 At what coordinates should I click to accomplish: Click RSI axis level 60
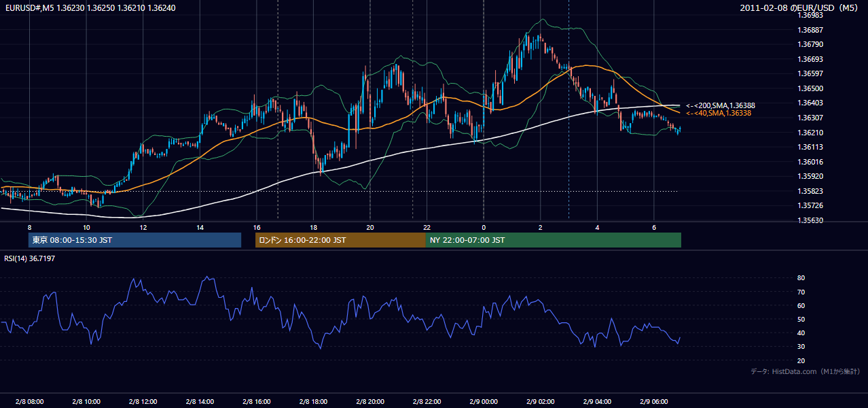801,305
